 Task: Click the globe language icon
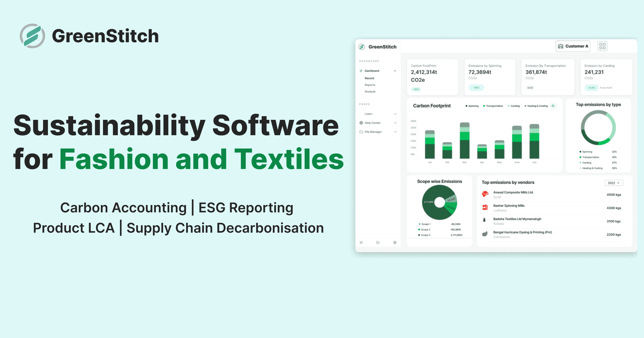coord(395,242)
